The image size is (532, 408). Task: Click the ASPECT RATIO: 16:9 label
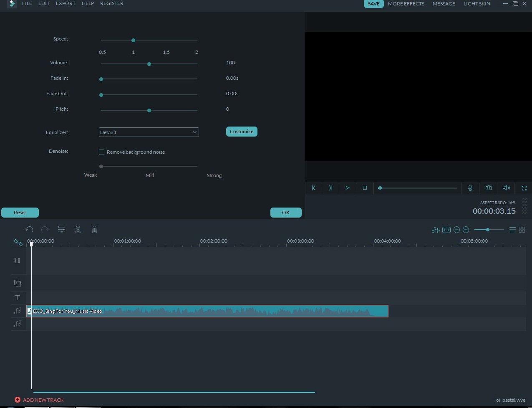click(x=497, y=203)
